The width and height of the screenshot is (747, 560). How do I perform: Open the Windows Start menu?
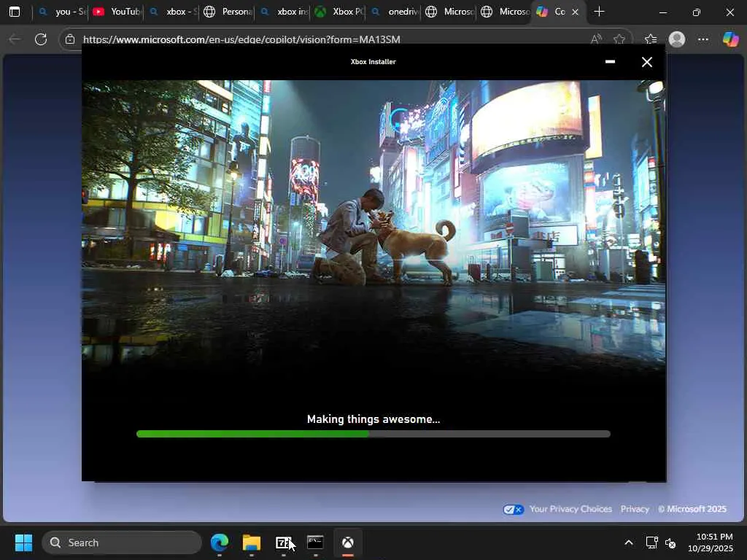(24, 542)
